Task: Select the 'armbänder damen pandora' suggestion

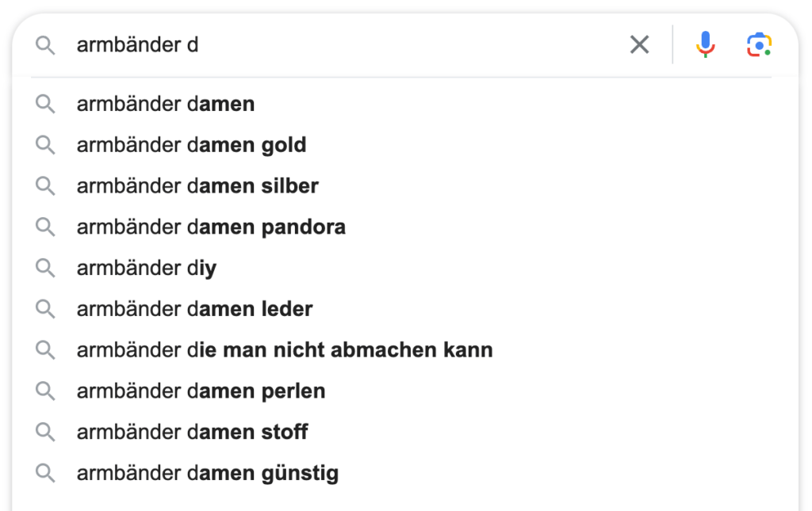Action: (405, 227)
